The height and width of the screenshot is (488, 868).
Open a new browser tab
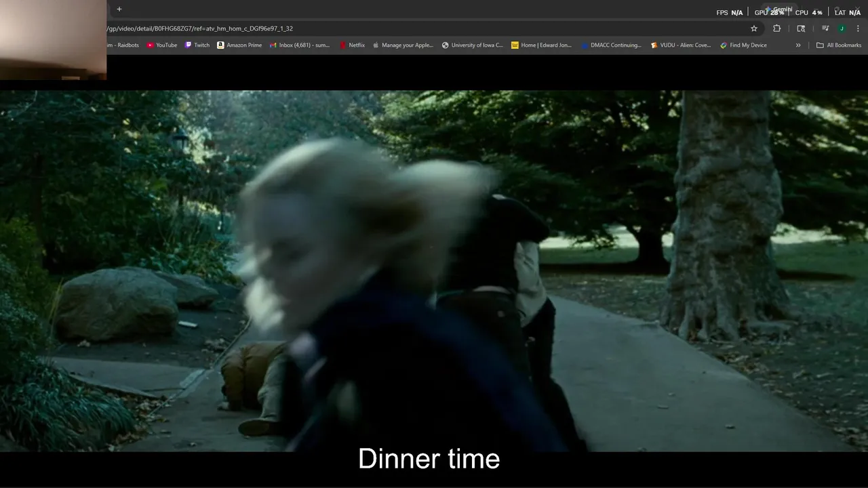(119, 9)
